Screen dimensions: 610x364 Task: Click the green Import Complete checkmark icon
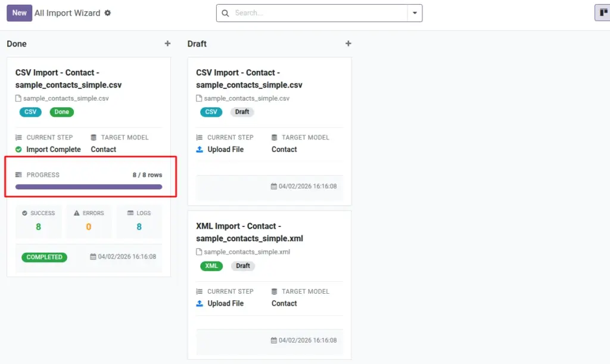[18, 150]
